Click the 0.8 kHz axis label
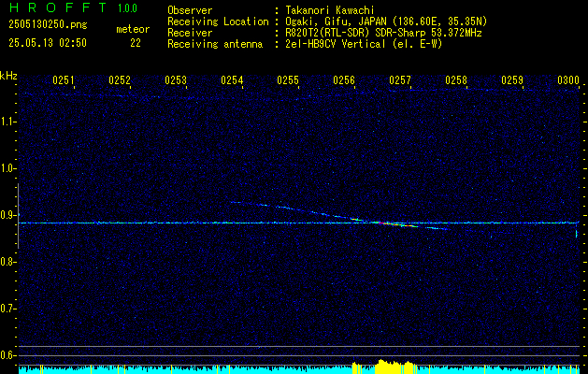Viewport: 588px width, 374px height. pos(8,262)
